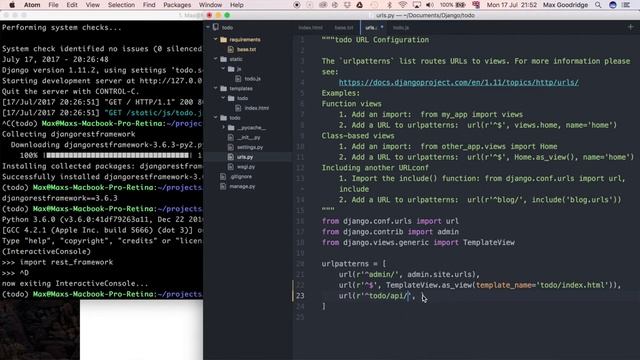Image resolution: width=640 pixels, height=360 pixels.
Task: Click the date and time display
Action: point(511,5)
